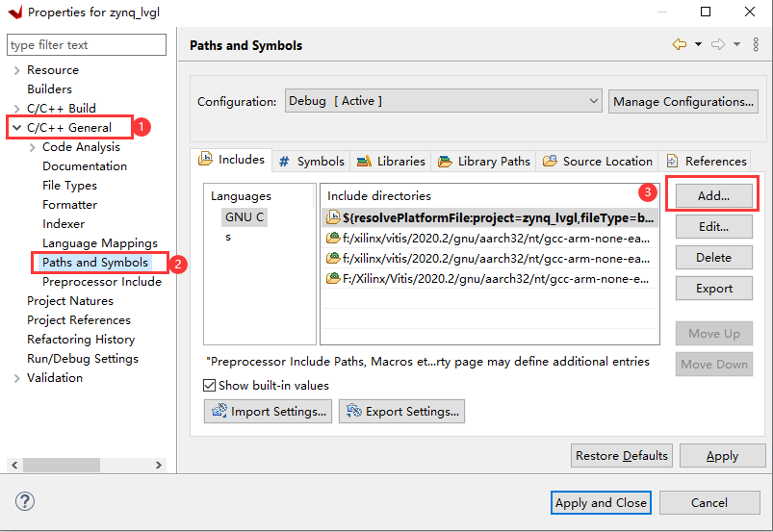This screenshot has height=532, width=773.
Task: Click the Add... button
Action: 714,196
